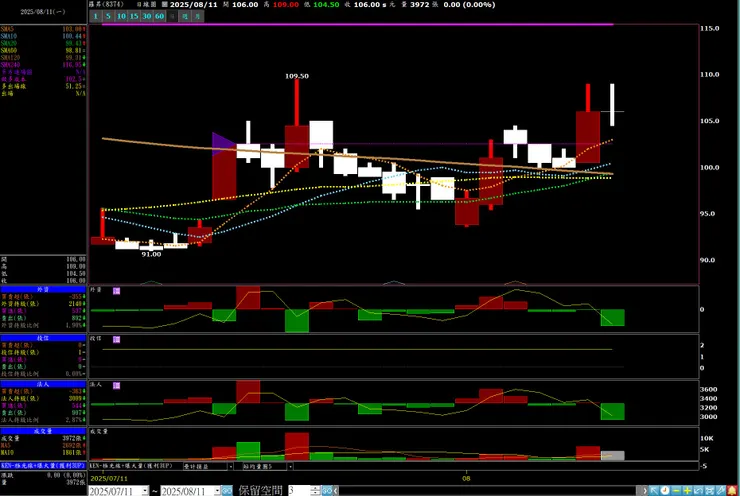Screen dimensions: 740x496
Task: Click the clock icon in bottom toolbar
Action: [x=665, y=491]
